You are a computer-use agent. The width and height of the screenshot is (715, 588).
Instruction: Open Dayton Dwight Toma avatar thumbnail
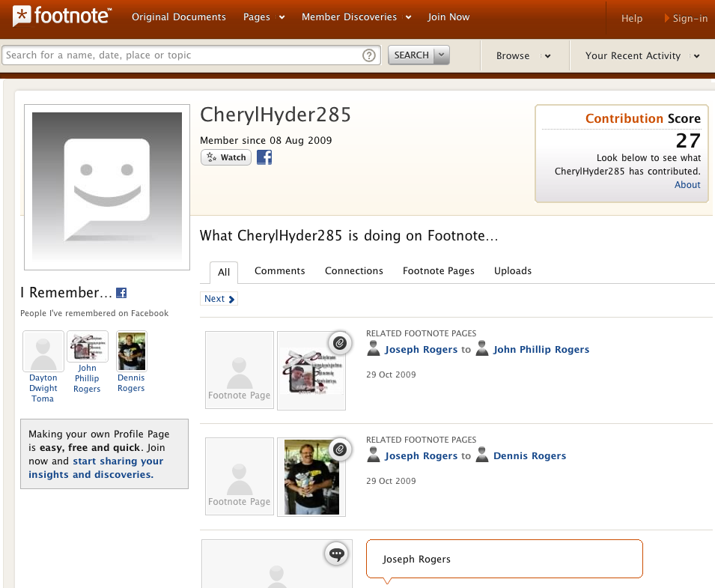pyautogui.click(x=43, y=351)
